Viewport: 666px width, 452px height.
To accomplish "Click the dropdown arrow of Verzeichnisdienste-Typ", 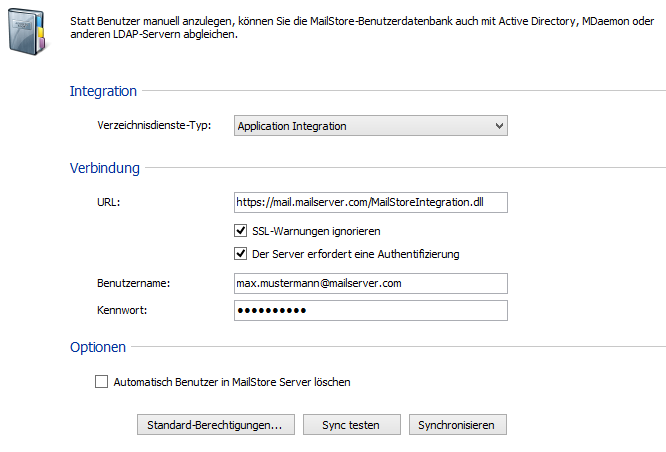I will (499, 126).
